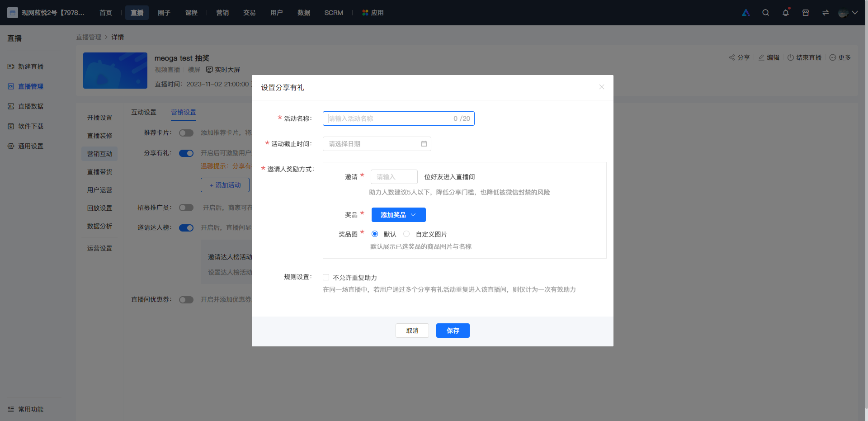Open the calendar icon in deadline date field
This screenshot has height=421, width=868.
pyautogui.click(x=424, y=144)
